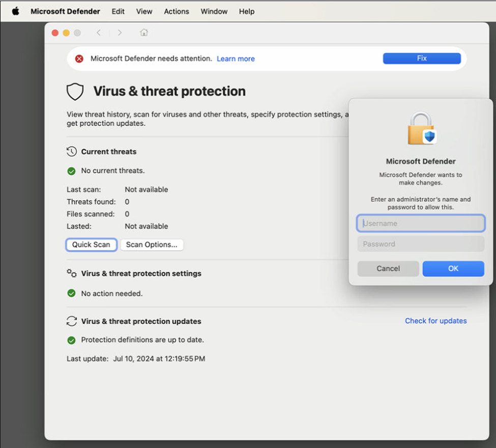Open Scan Options
The height and width of the screenshot is (448, 496).
(x=152, y=245)
